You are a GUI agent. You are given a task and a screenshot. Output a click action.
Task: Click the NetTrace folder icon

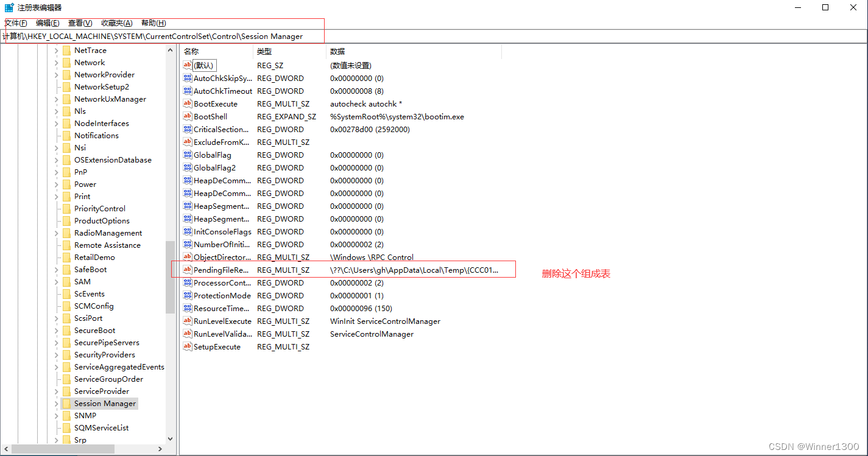pos(67,51)
